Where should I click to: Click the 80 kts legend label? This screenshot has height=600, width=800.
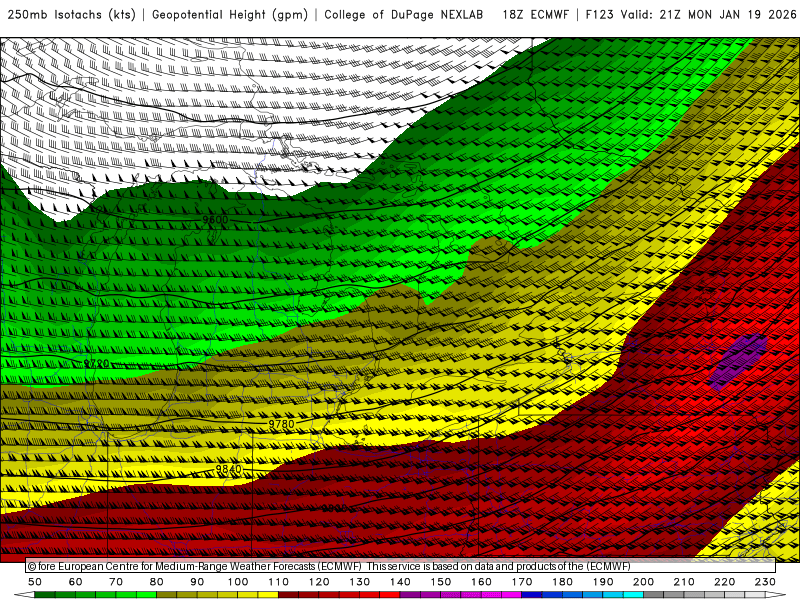click(157, 582)
